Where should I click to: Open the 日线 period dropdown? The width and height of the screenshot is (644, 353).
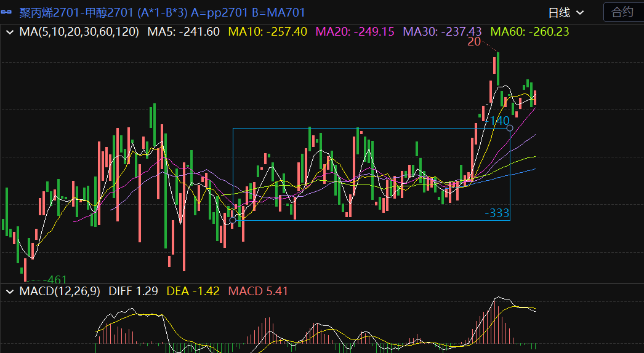566,13
